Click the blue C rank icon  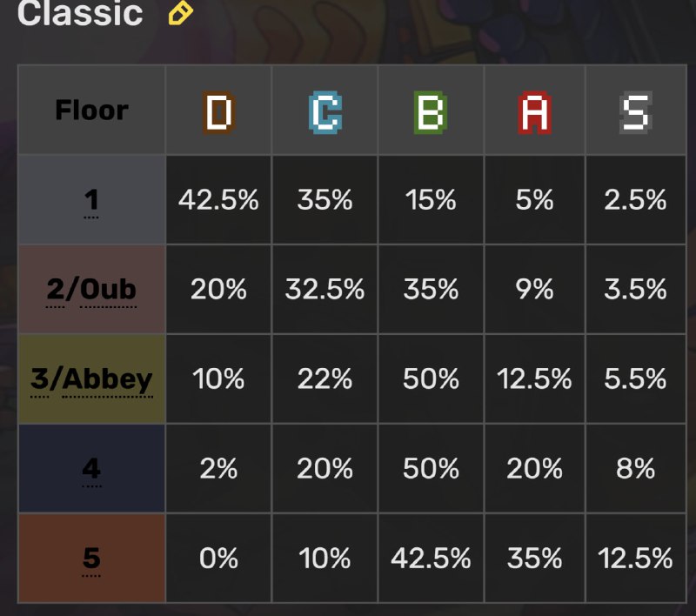click(325, 112)
